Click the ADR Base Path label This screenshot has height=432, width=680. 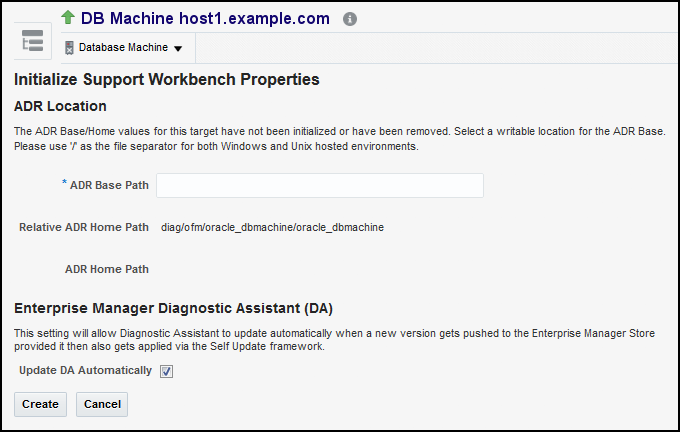pos(109,185)
